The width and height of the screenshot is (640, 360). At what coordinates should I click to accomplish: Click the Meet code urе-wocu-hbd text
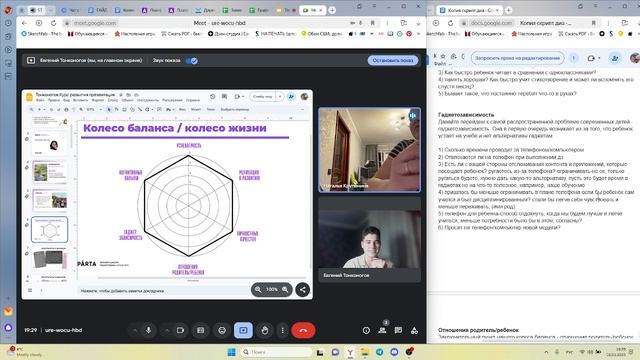point(64,330)
